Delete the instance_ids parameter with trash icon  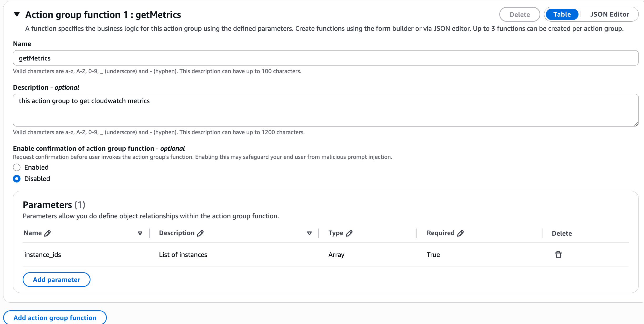pyautogui.click(x=558, y=255)
